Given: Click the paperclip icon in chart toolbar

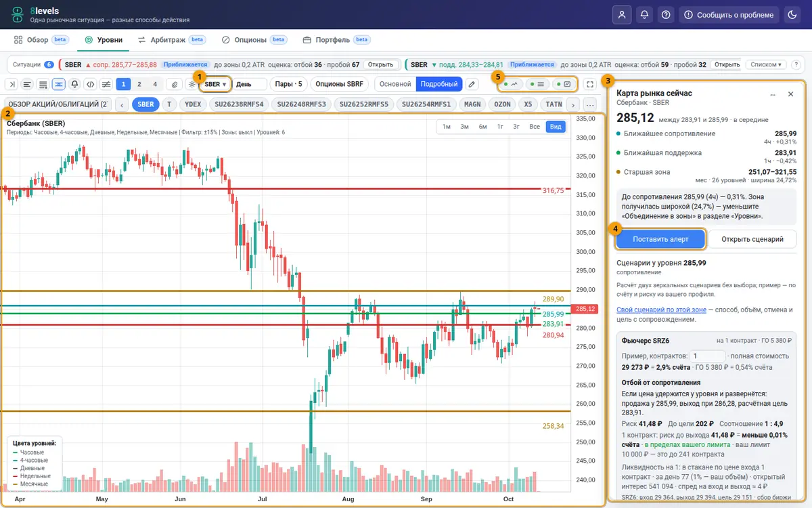Looking at the screenshot, I should pos(175,84).
